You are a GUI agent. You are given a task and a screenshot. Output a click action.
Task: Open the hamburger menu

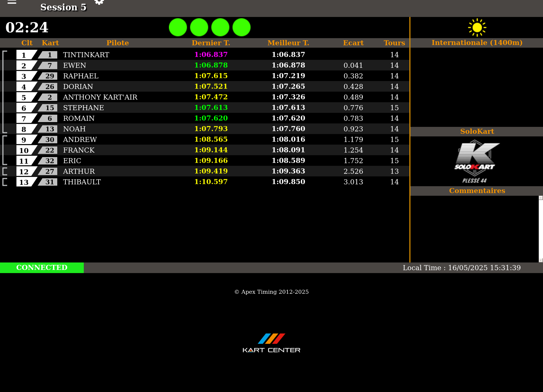point(12,2)
